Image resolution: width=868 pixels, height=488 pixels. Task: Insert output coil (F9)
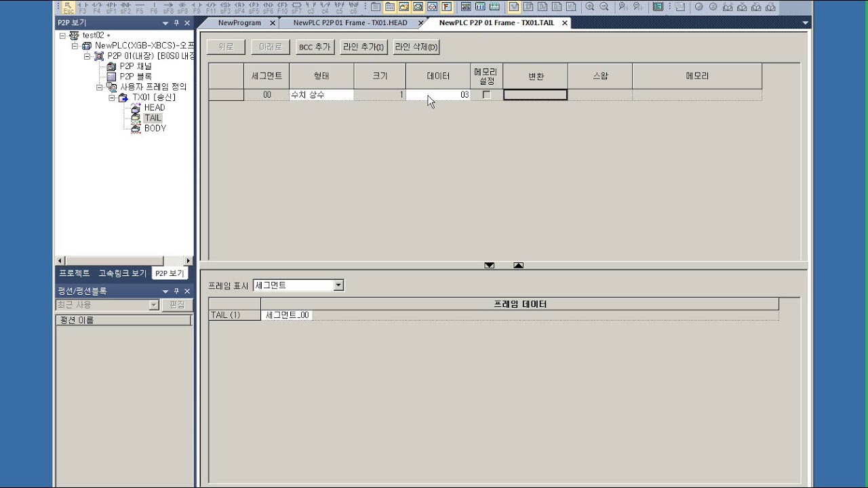point(197,7)
